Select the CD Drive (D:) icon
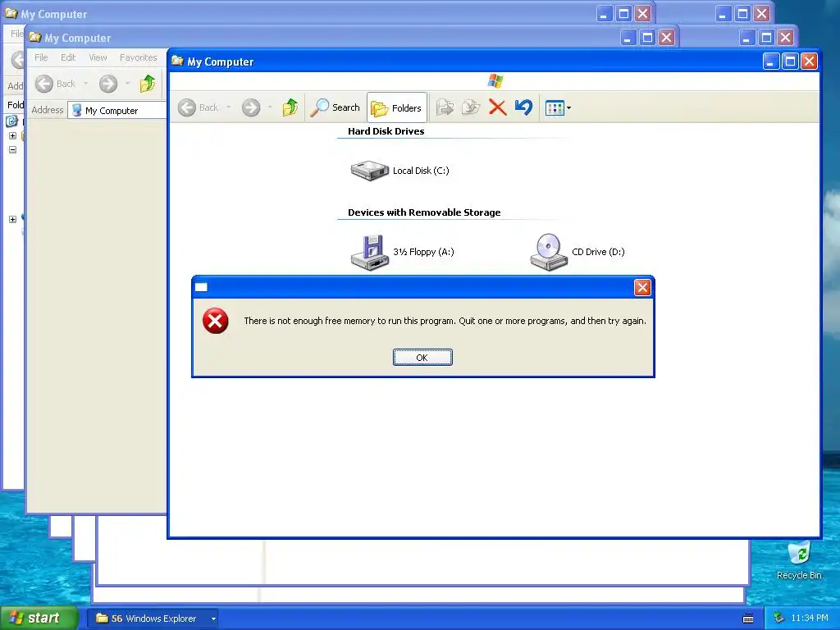840x630 pixels. click(x=577, y=252)
